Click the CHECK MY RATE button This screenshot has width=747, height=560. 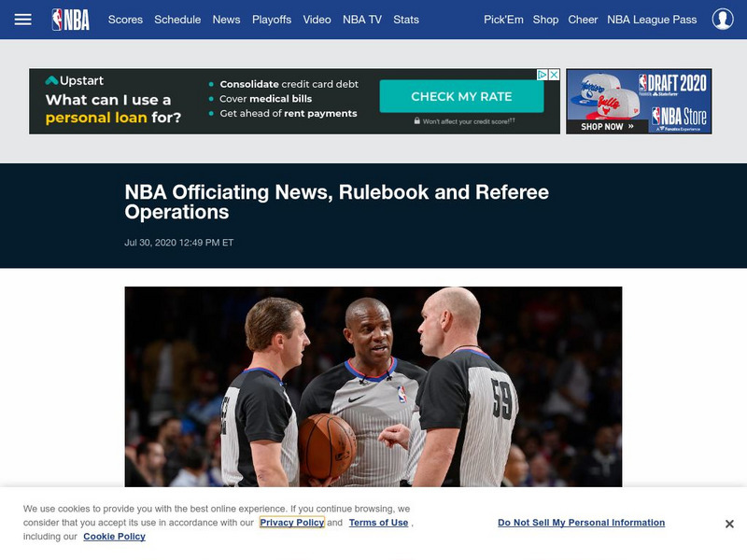(x=461, y=96)
